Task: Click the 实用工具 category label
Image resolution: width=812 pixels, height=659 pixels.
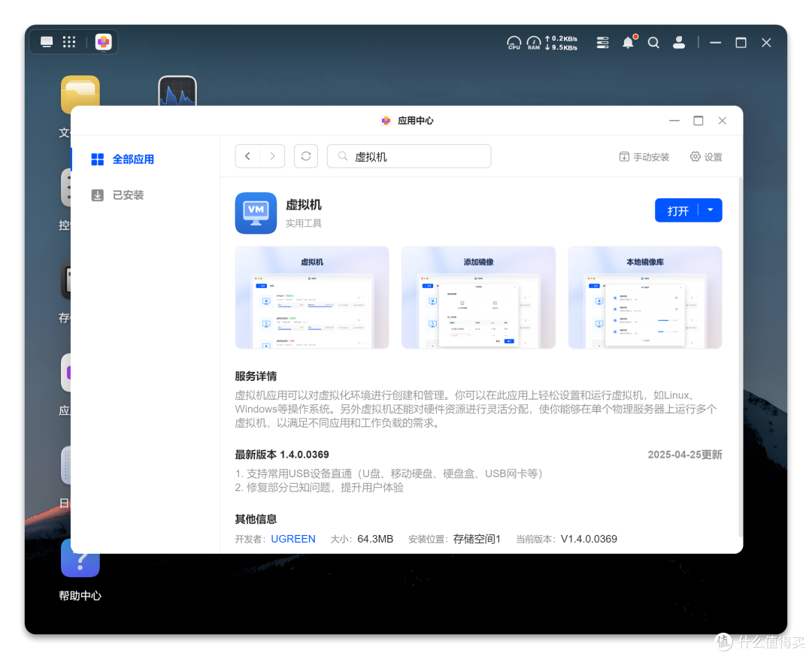Action: [x=304, y=224]
